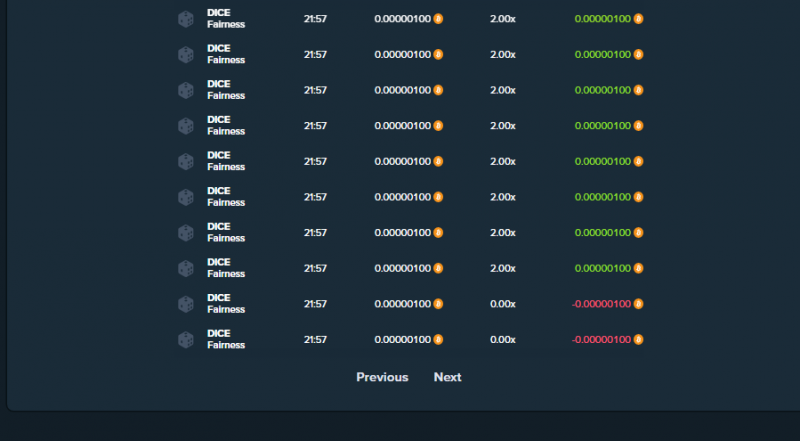Select the -0.00000100 loss in the first 0.00x row

click(602, 304)
